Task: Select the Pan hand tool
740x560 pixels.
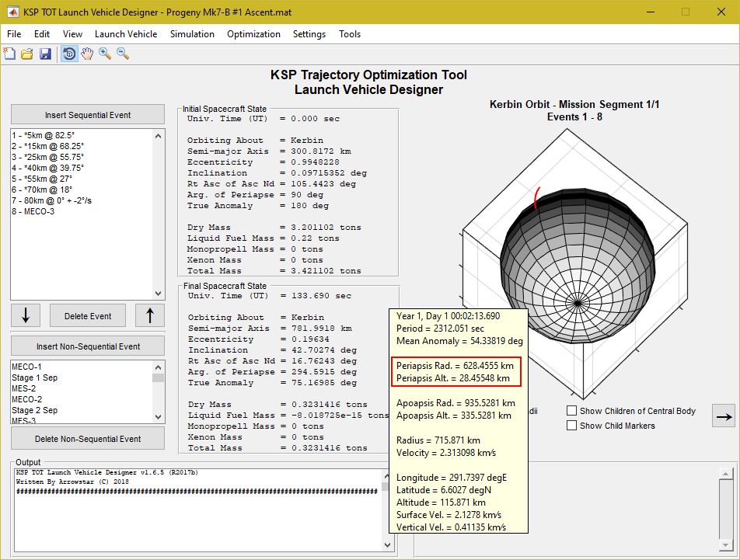Action: click(87, 54)
